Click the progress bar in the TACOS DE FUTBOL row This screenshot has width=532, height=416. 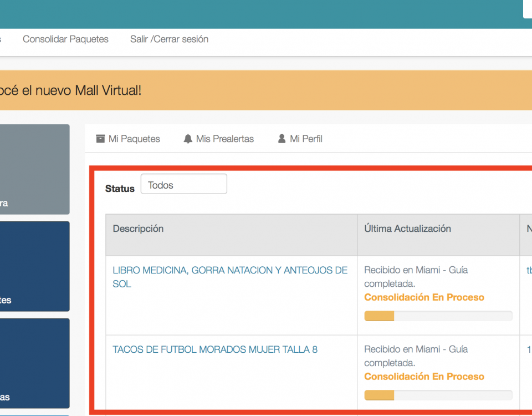pos(438,395)
